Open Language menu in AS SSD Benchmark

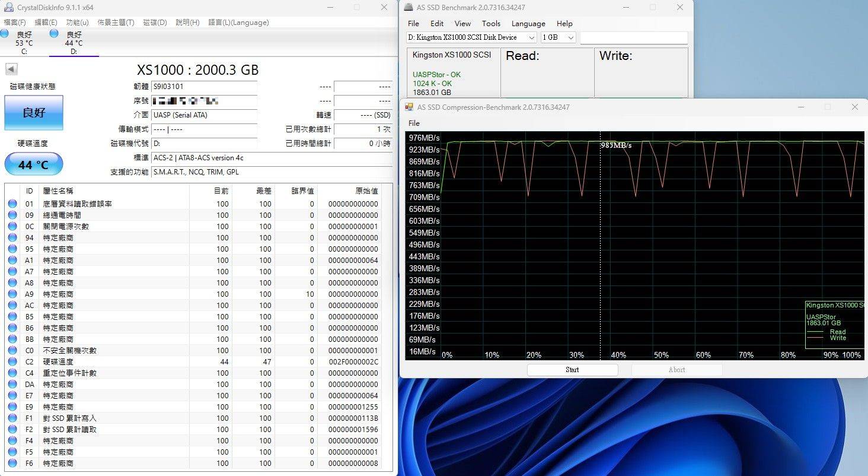pyautogui.click(x=528, y=24)
